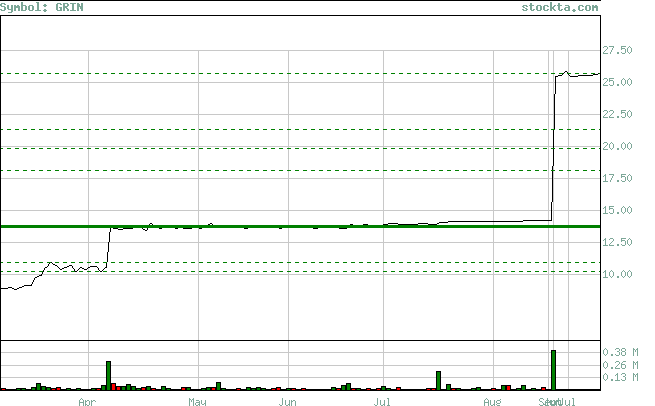Click the 0.13 M volume label

click(620, 377)
